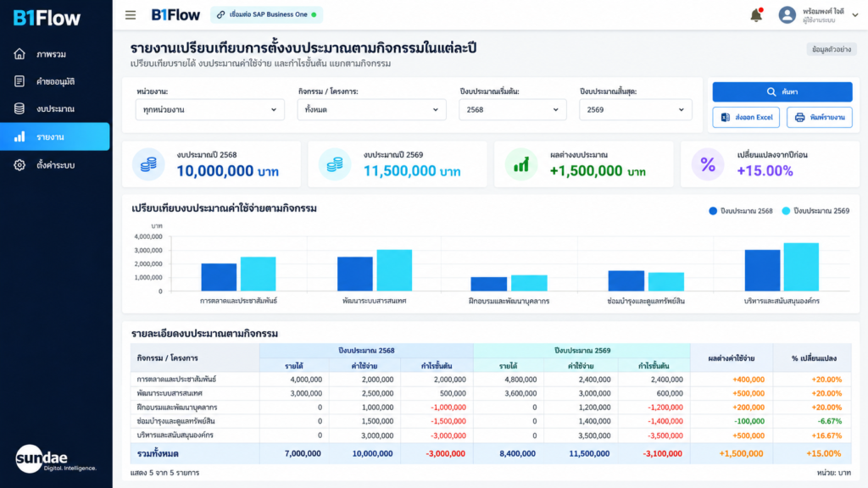The width and height of the screenshot is (868, 488).
Task: Click the green growth chart icon on ผลต่างงบประมาณ card
Action: click(x=521, y=164)
